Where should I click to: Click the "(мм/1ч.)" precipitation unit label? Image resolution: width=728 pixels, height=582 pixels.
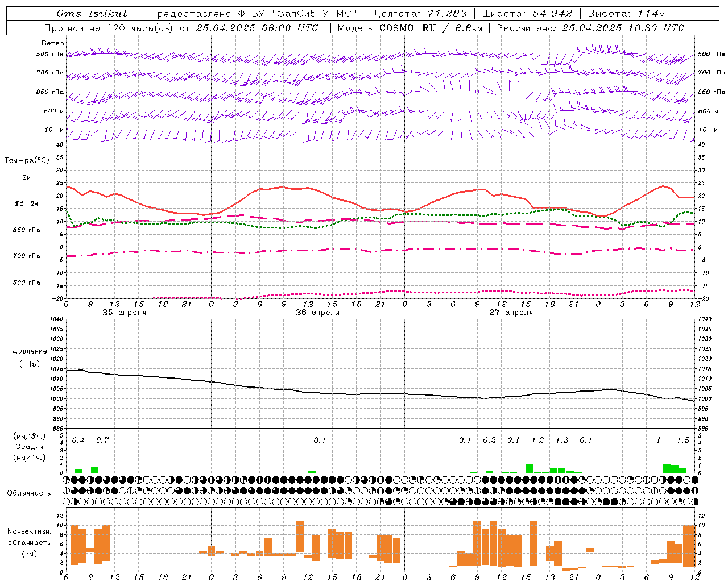(30, 458)
